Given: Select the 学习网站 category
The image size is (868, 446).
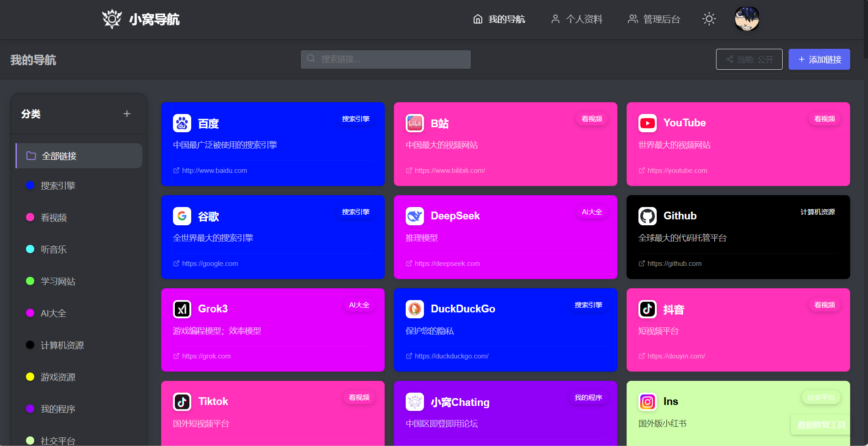Looking at the screenshot, I should (79, 281).
